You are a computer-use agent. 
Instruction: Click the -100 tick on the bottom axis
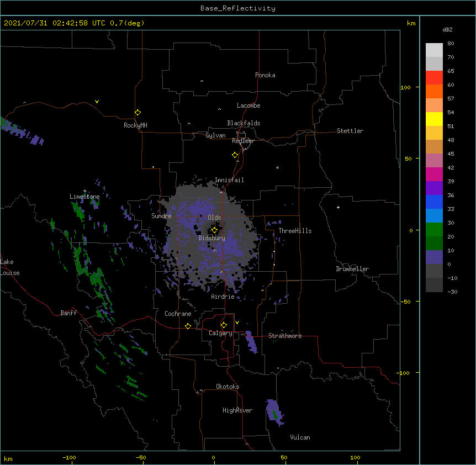69,458
